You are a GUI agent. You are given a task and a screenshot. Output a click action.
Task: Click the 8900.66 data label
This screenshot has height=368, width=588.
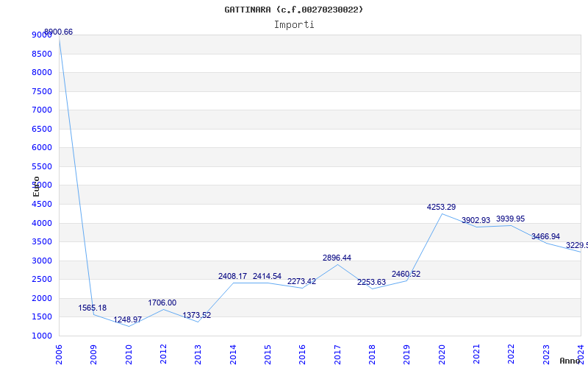pyautogui.click(x=59, y=32)
